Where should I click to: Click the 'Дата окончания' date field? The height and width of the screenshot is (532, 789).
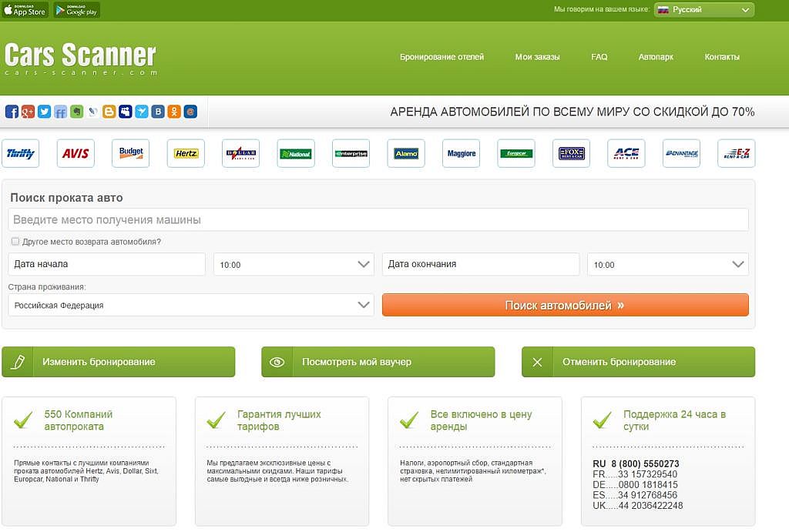tap(480, 264)
